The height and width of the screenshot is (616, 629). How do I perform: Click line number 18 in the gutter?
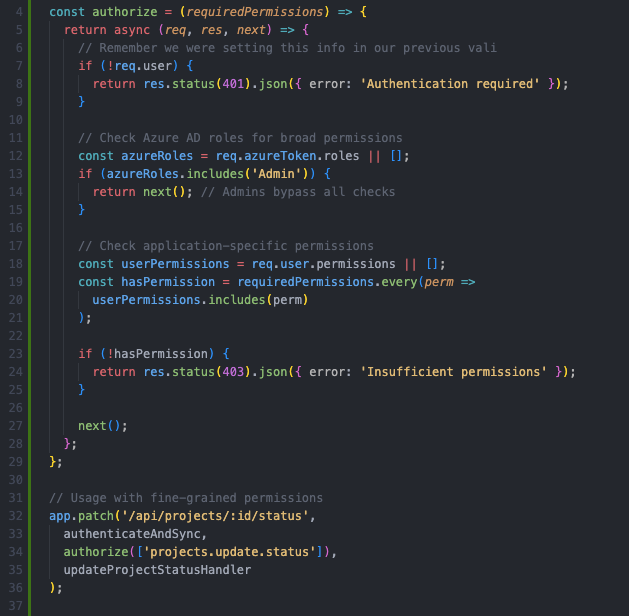point(15,263)
